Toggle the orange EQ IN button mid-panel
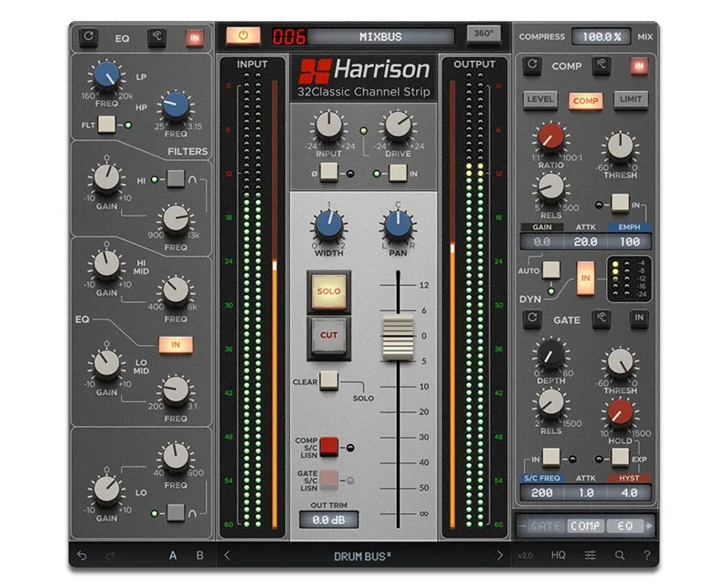Viewport: 728px width, 587px height. click(x=176, y=345)
